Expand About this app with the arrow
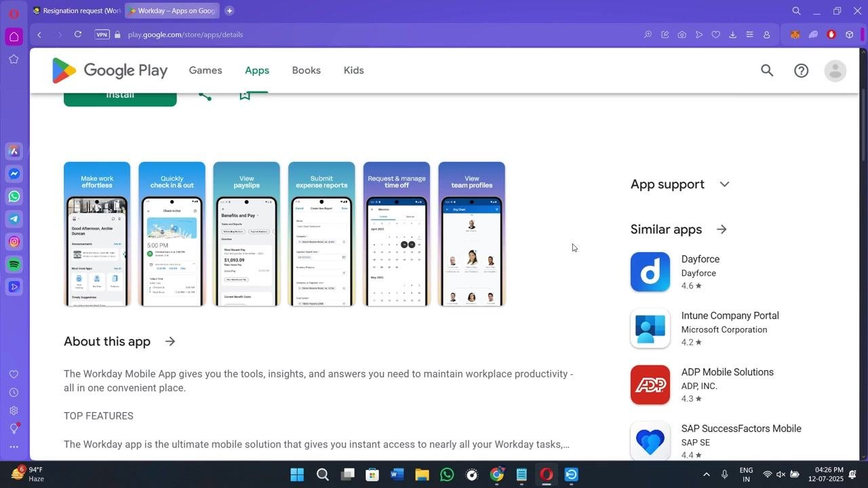This screenshot has height=488, width=868. [170, 342]
